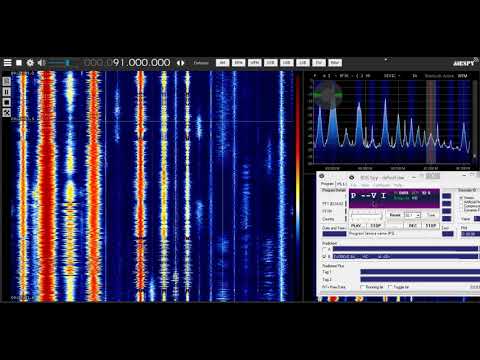Open the Repeat dropdown in the player overlay
The image size is (480, 360).
(x=413, y=215)
